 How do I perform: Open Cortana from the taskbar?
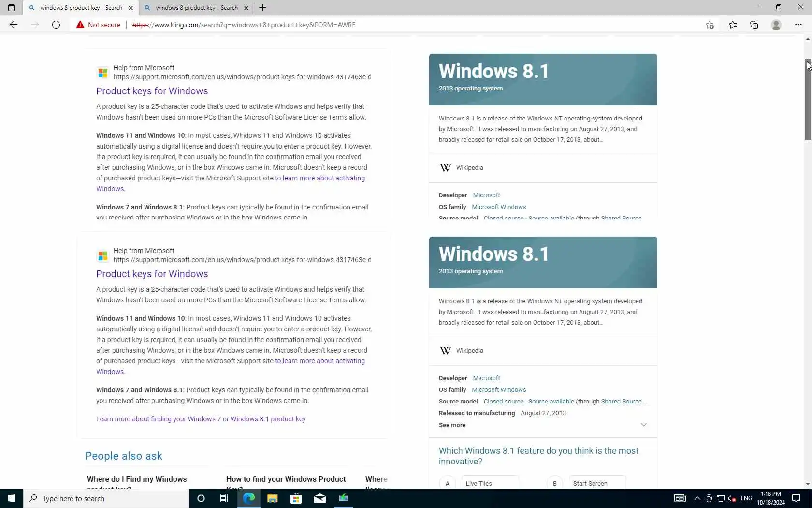[201, 498]
